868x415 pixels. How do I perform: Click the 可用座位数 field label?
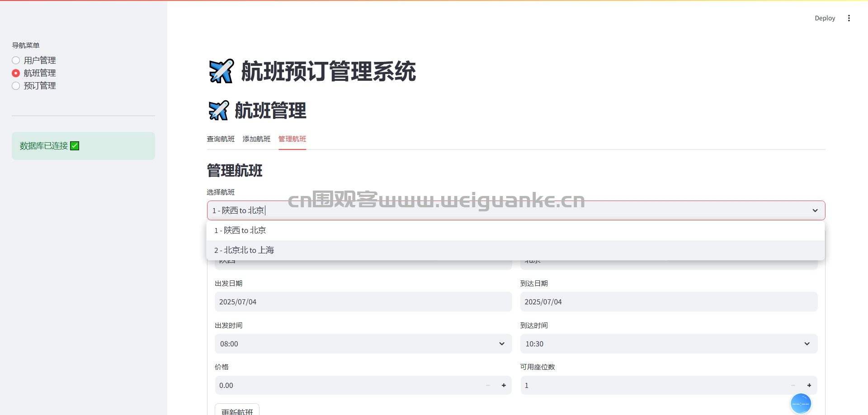[x=538, y=367]
